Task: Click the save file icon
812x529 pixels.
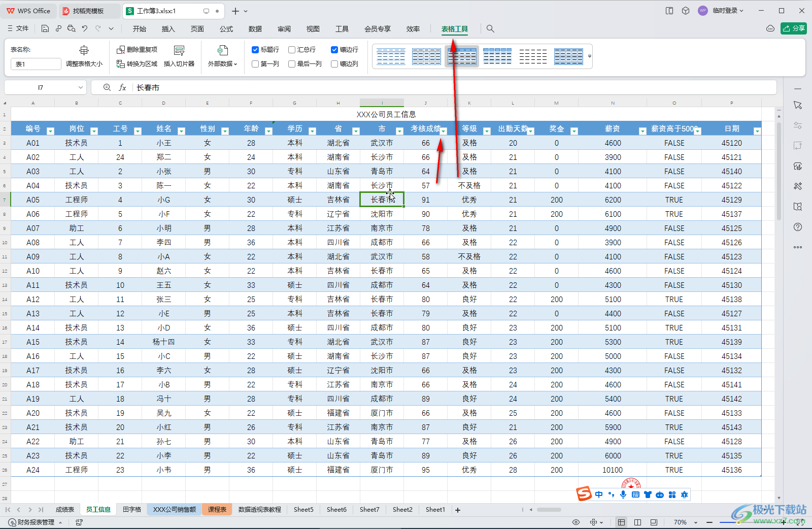Action: pyautogui.click(x=45, y=29)
